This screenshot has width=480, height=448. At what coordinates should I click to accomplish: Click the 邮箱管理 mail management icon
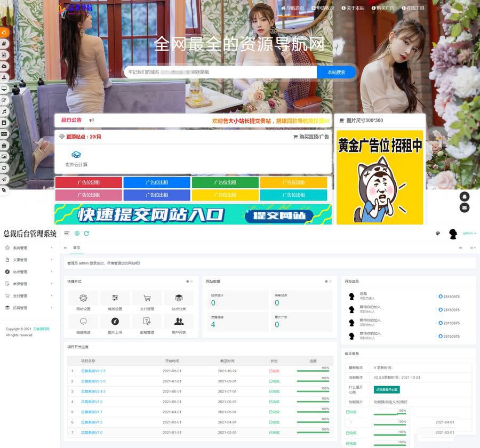[146, 322]
